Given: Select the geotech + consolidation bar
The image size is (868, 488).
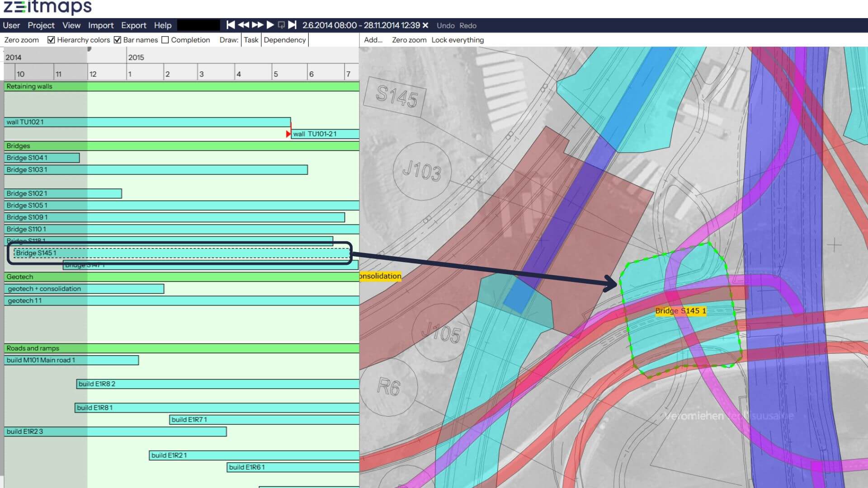Looking at the screenshot, I should coord(85,289).
